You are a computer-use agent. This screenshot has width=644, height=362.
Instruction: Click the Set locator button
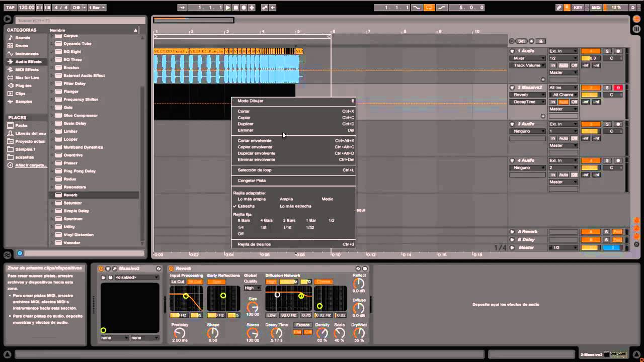coord(521,41)
